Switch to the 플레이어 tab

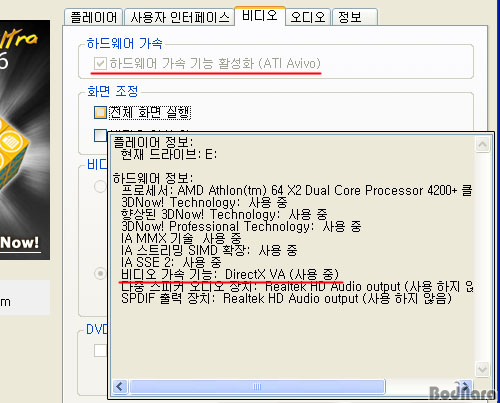point(94,17)
